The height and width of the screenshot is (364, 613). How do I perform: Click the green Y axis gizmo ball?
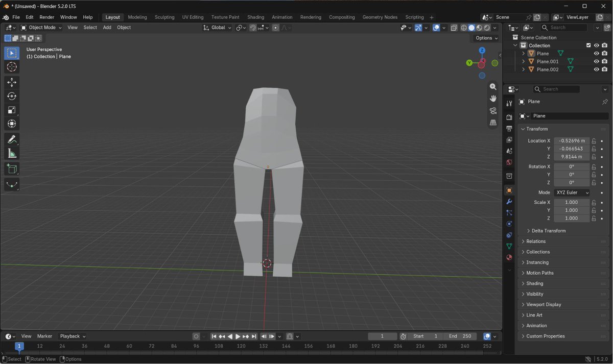[469, 63]
